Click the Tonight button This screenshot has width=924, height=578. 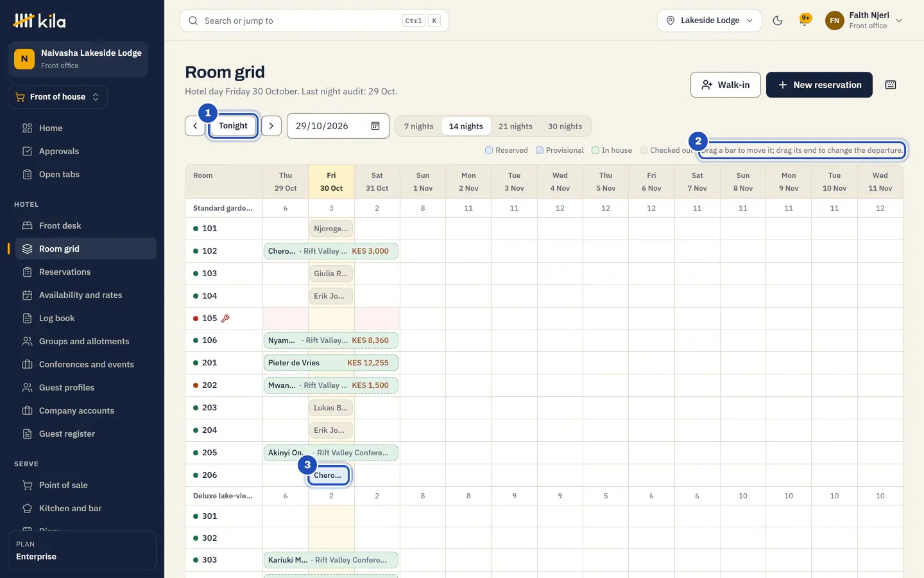(x=233, y=126)
